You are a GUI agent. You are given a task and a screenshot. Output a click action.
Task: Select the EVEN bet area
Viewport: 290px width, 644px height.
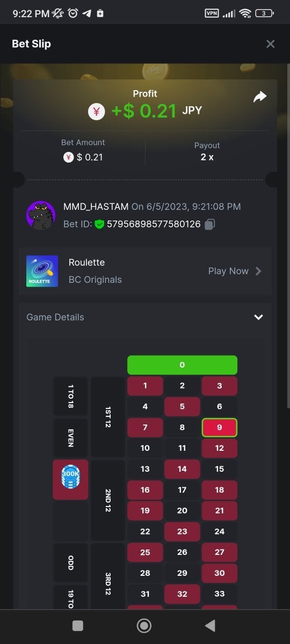point(70,437)
